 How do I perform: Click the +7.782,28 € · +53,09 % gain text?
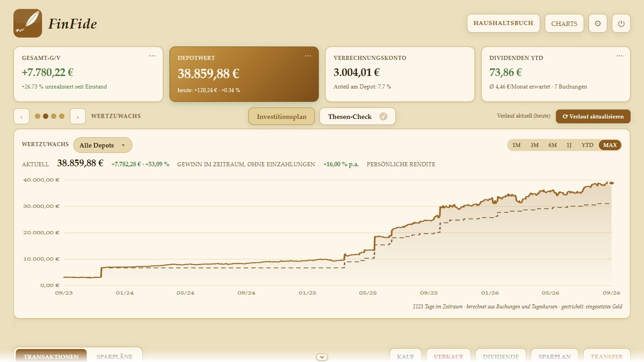pos(140,164)
